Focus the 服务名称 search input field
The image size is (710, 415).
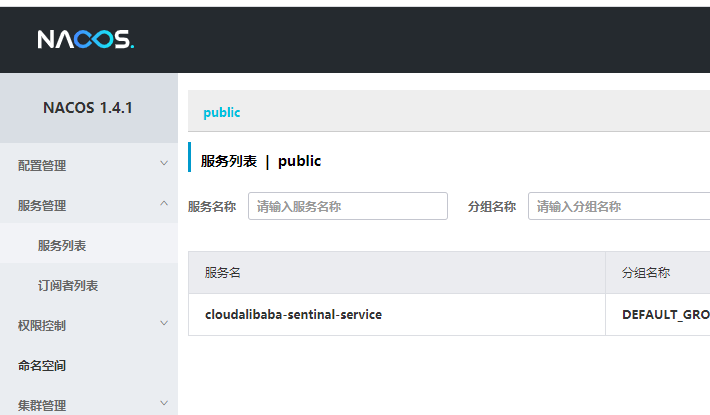coord(348,206)
